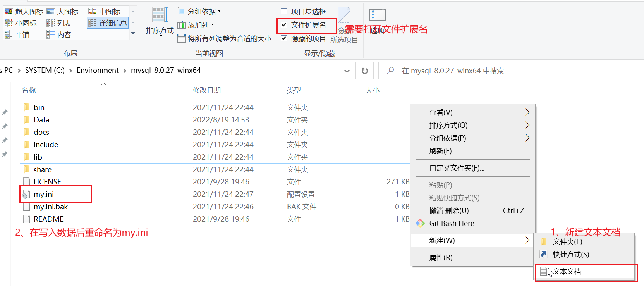Go to Environment in the breadcrumb
This screenshot has width=644, height=286.
coord(98,70)
